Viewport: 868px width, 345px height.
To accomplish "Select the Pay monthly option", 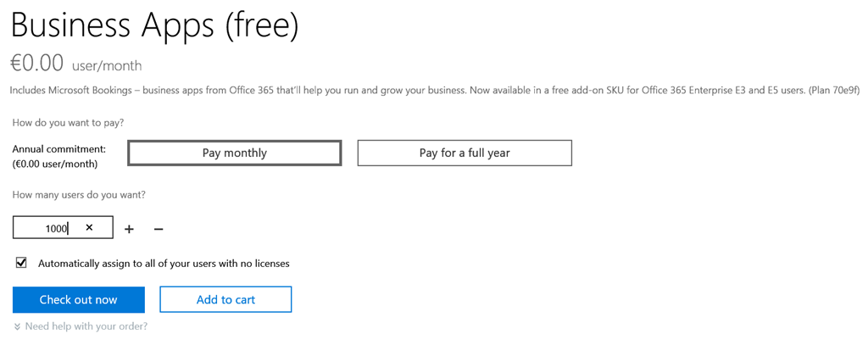I will 235,153.
